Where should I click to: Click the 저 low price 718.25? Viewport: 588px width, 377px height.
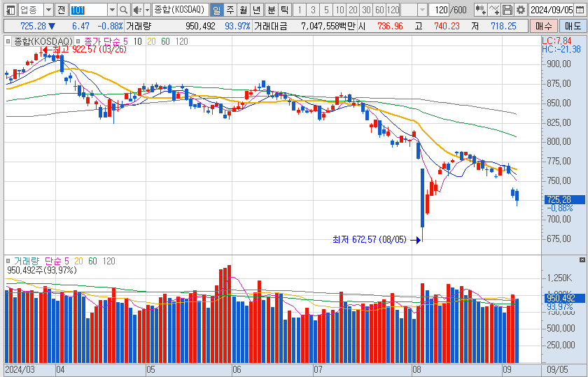pos(503,27)
